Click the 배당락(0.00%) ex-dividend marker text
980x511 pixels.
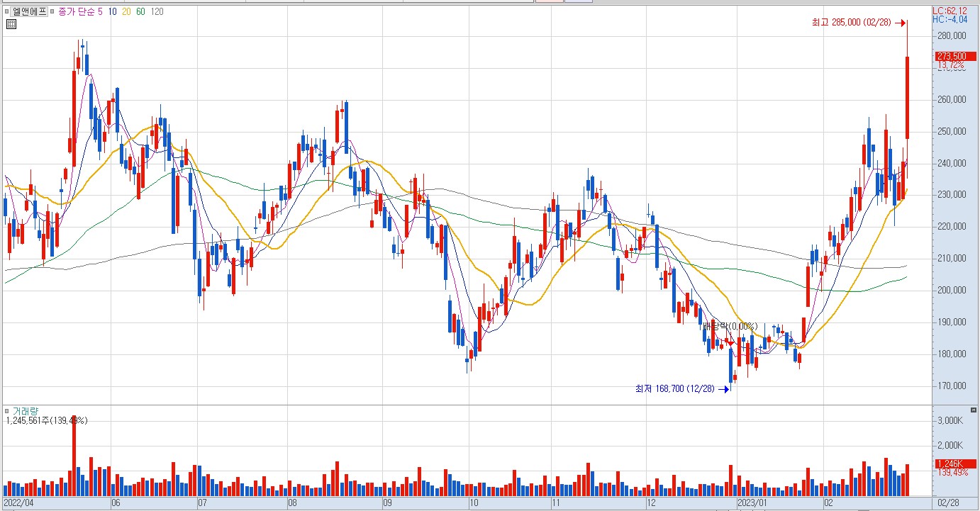point(730,326)
